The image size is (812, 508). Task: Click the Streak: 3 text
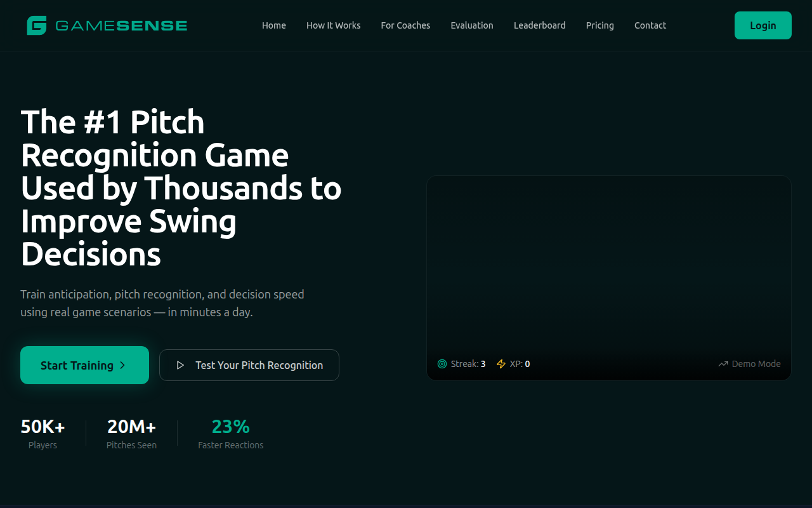point(468,364)
